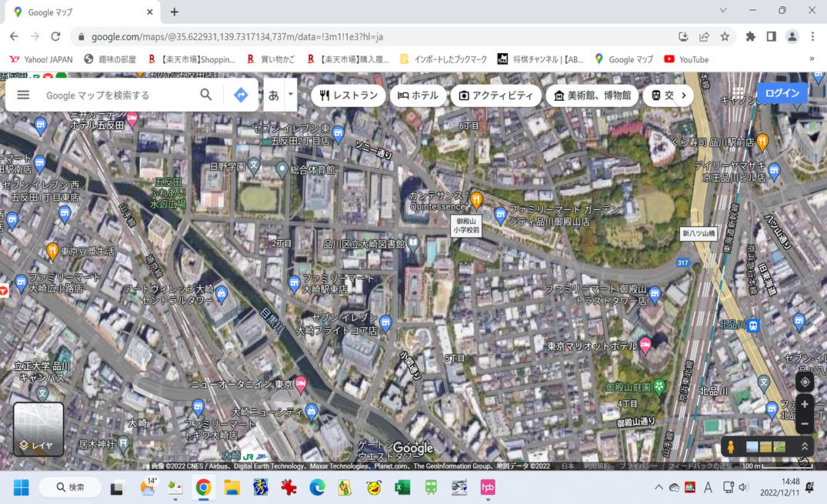Open the 利用規約 link
Image resolution: width=827 pixels, height=504 pixels.
(x=596, y=466)
